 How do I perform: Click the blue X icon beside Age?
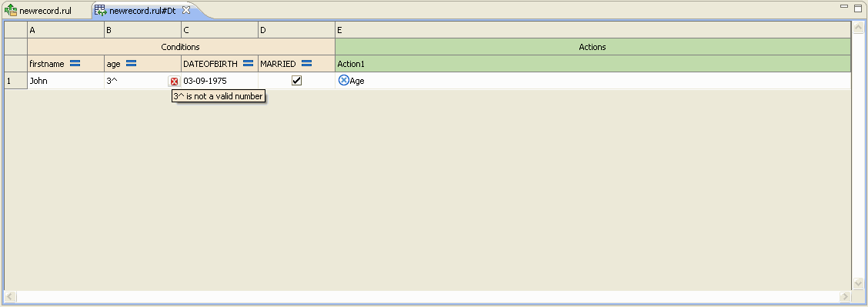coord(344,80)
